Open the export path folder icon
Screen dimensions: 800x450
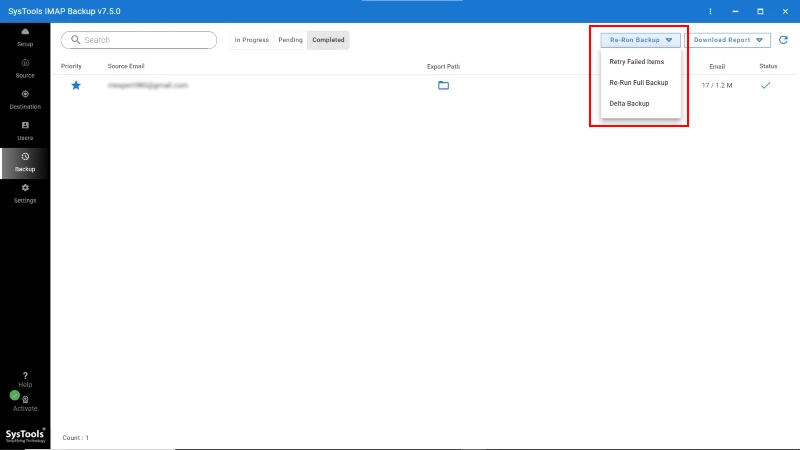point(443,85)
